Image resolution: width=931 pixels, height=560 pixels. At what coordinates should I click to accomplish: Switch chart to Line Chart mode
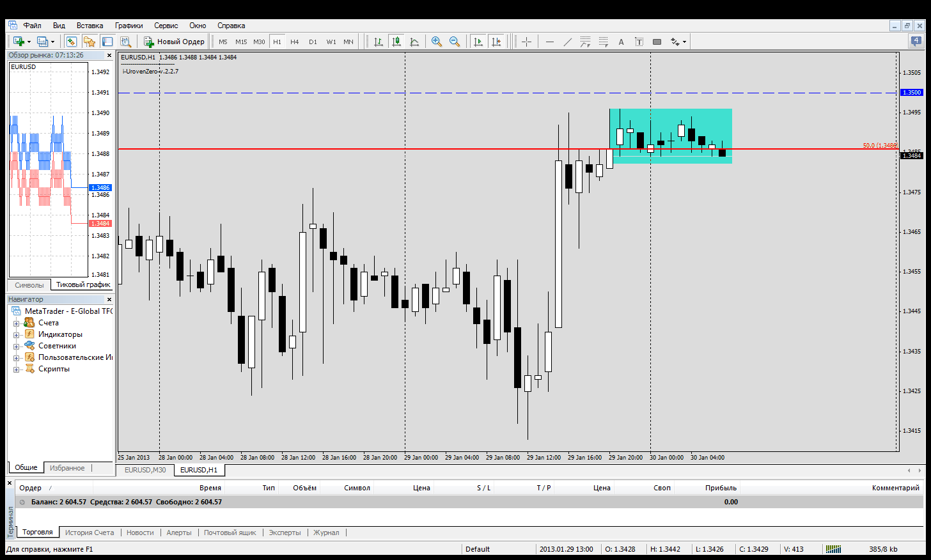pyautogui.click(x=414, y=42)
